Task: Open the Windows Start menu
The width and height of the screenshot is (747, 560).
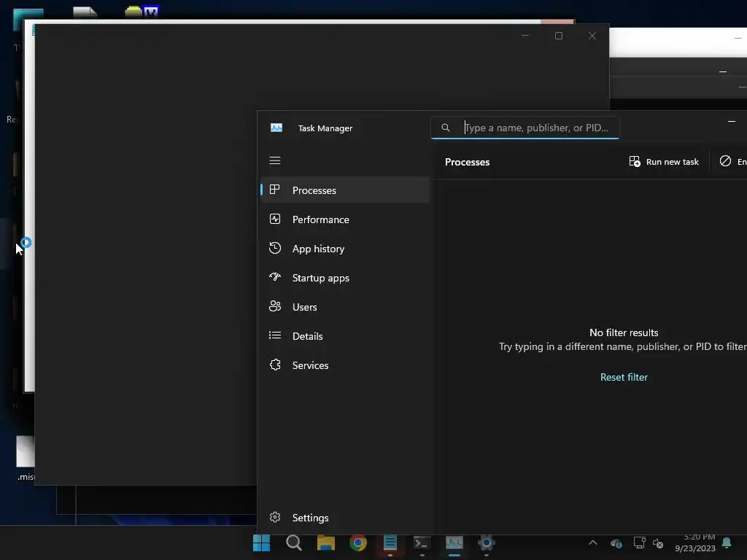Action: pyautogui.click(x=261, y=542)
